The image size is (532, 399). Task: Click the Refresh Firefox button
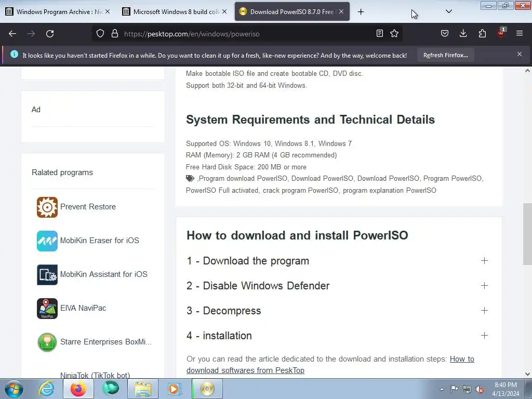tap(445, 55)
